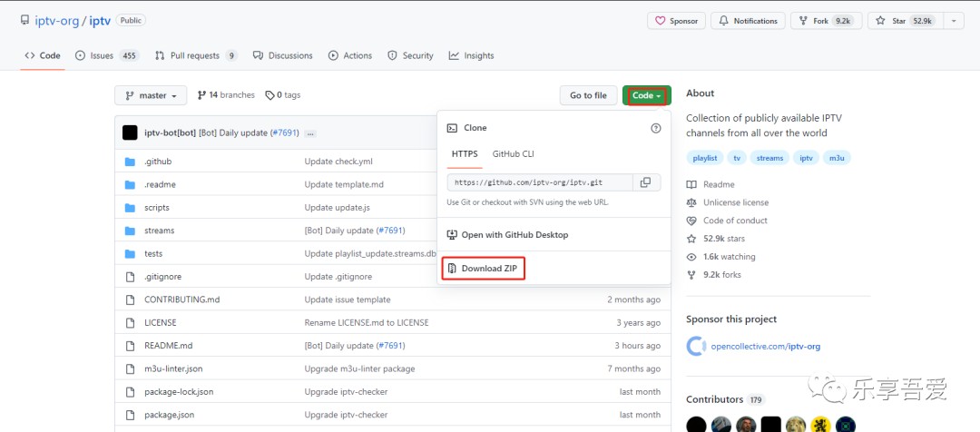The width and height of the screenshot is (980, 432).
Task: Click Download ZIP
Action: 483,269
